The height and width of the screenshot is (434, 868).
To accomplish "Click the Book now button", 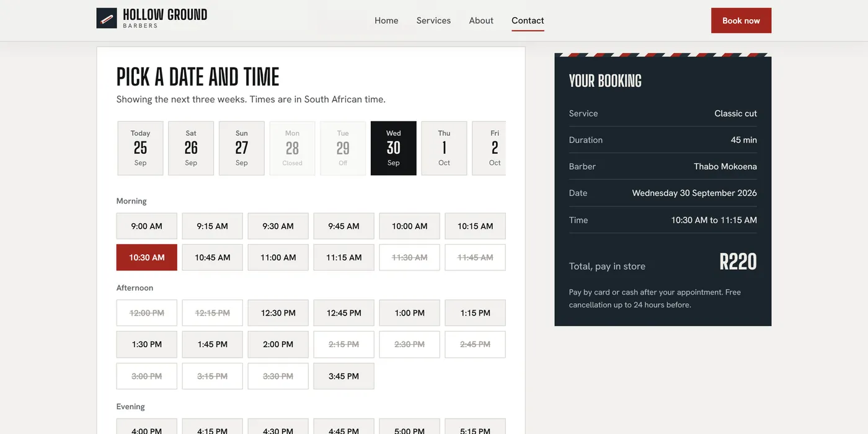I will [741, 20].
